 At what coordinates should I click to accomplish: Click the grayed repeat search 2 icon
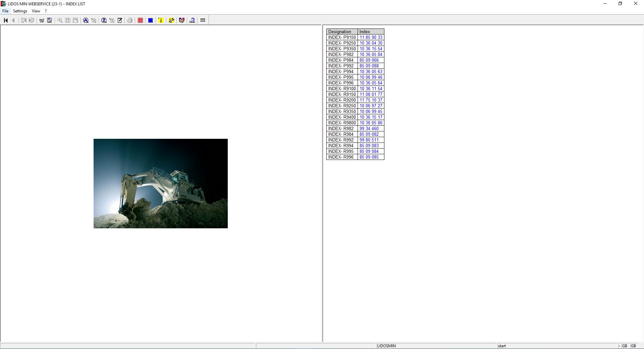coord(112,20)
